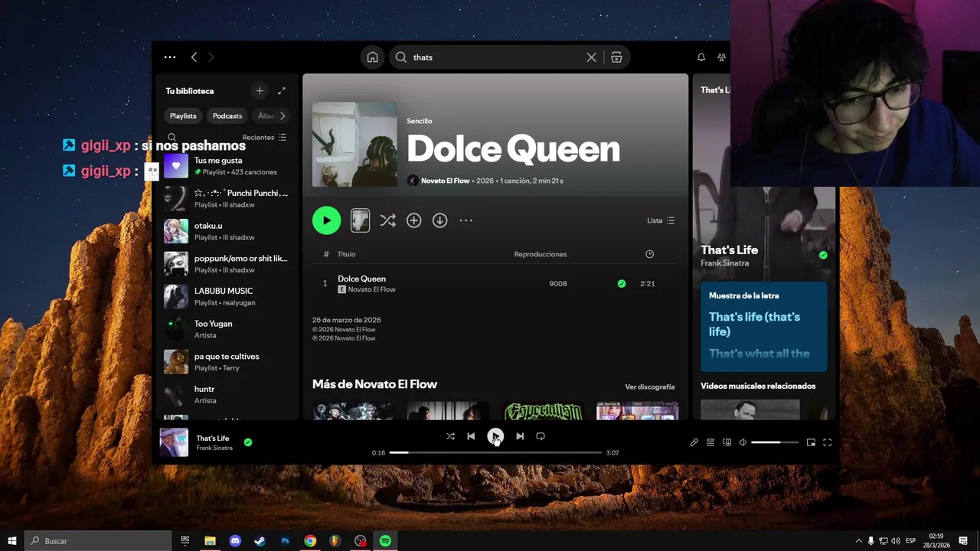Enter fullscreen player view
Image resolution: width=980 pixels, height=551 pixels.
click(x=827, y=442)
